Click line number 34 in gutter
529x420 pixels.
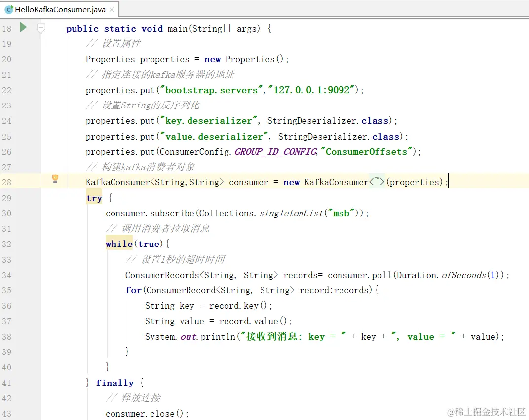pos(7,276)
